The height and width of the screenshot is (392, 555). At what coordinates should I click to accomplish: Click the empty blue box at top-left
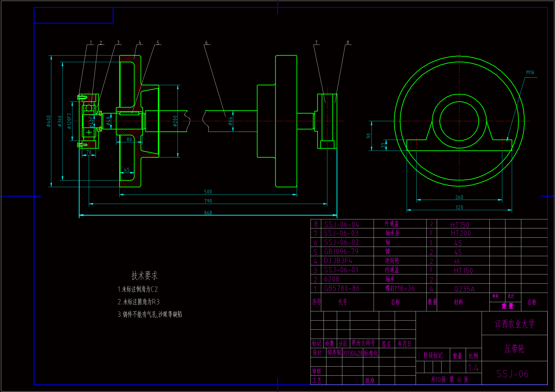pos(74,15)
